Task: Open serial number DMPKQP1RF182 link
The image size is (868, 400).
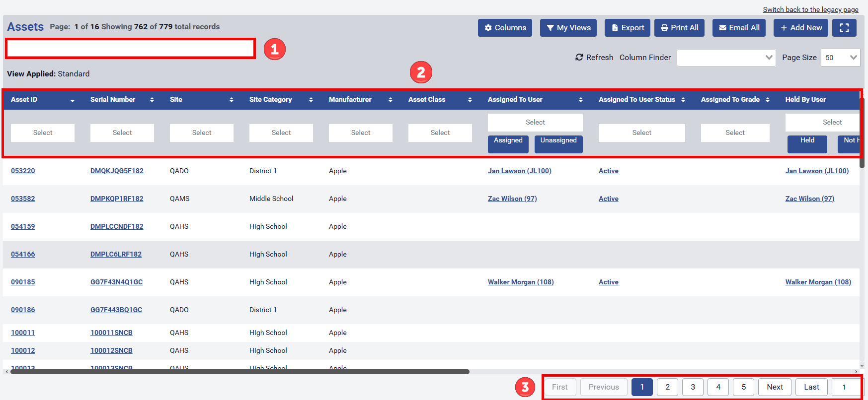Action: 117,199
